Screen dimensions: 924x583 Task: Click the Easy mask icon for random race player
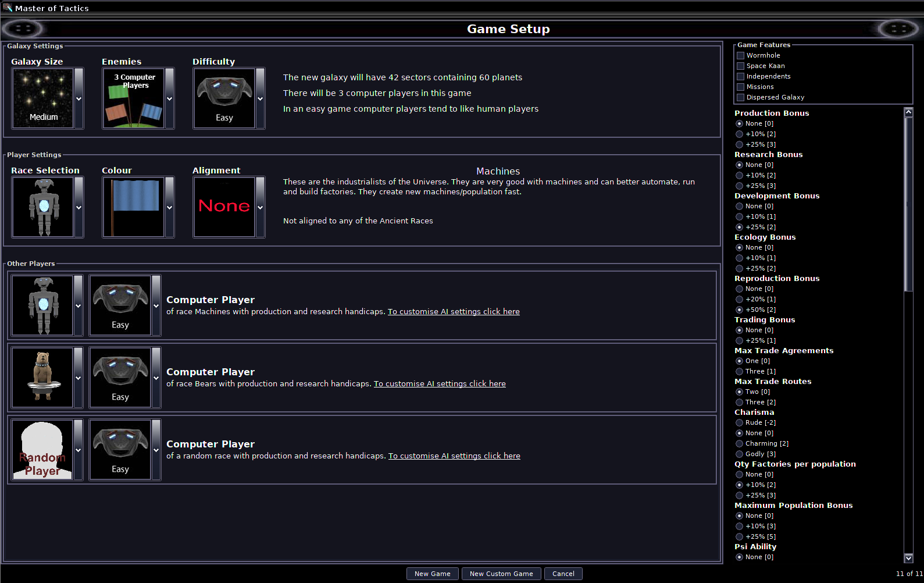[120, 450]
